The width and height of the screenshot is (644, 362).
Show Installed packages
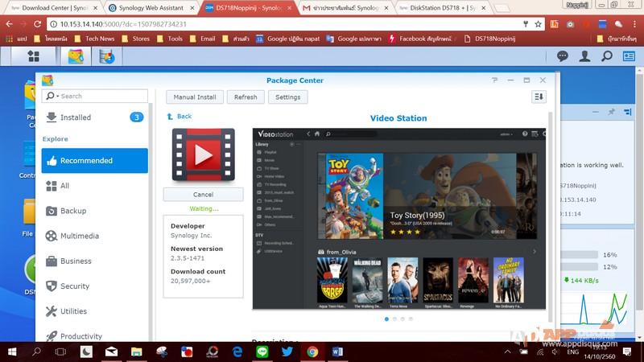coord(94,117)
